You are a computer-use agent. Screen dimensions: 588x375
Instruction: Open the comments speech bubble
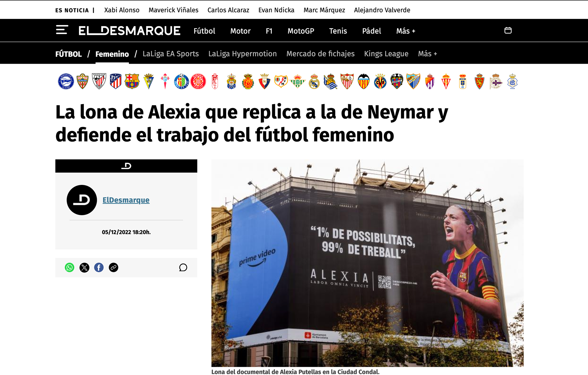click(183, 268)
